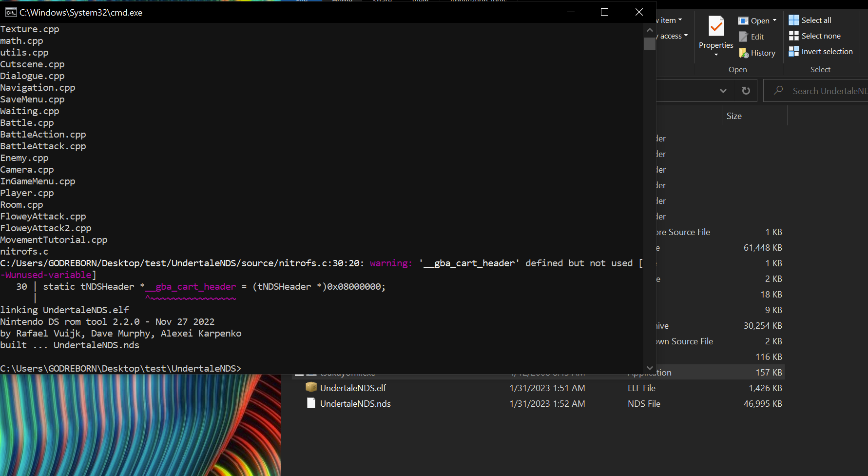Click the Properties checkmark icon in Explorer ribbon
This screenshot has width=868, height=476.
click(716, 26)
